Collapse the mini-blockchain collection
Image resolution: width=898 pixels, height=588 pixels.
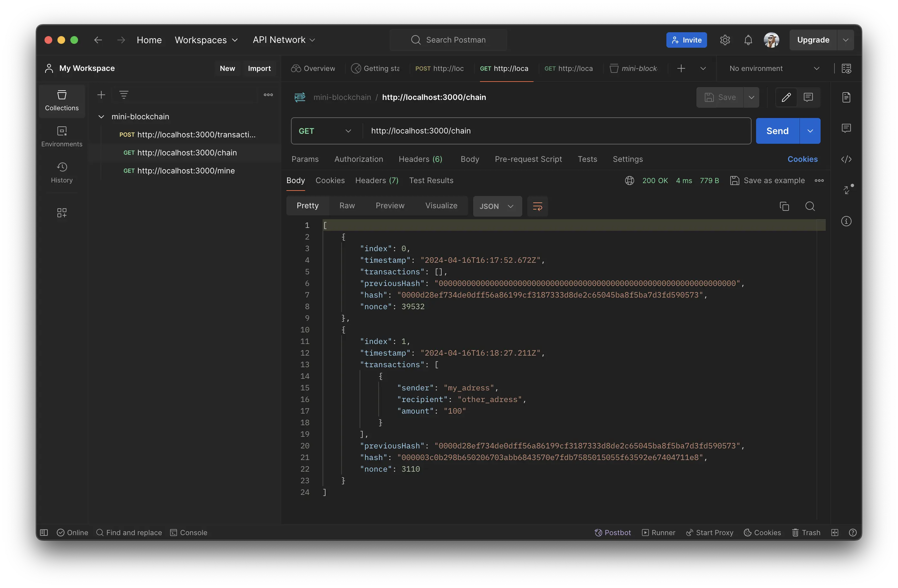click(x=101, y=117)
